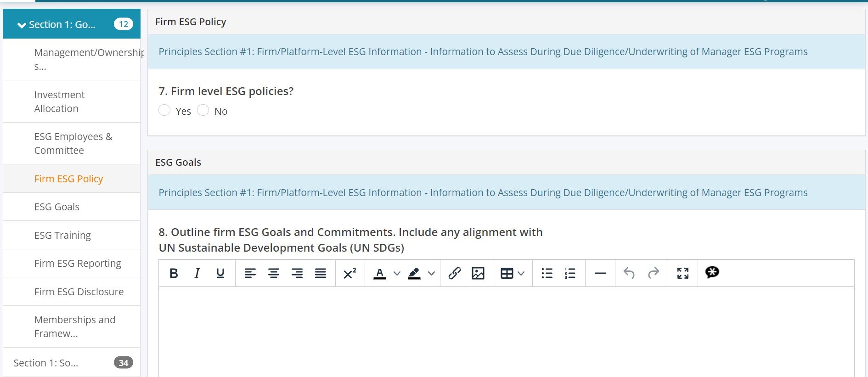
Task: Click the Firm ESG Policy card header
Action: 507,22
